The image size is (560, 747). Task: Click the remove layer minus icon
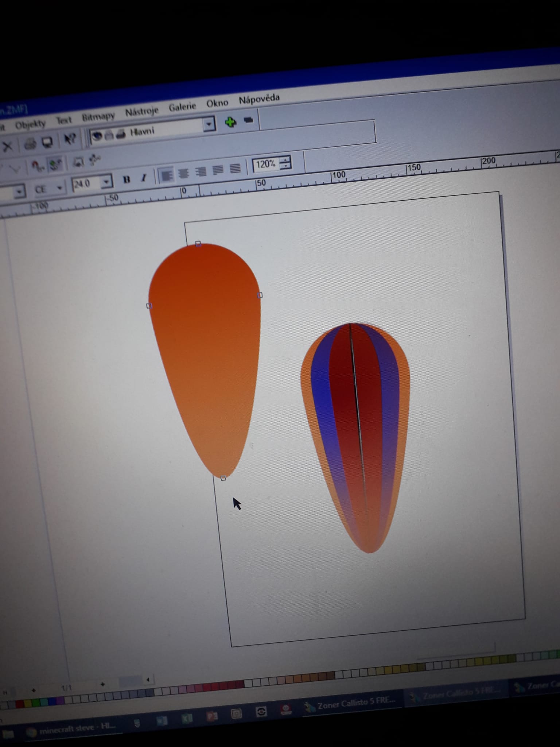point(249,120)
